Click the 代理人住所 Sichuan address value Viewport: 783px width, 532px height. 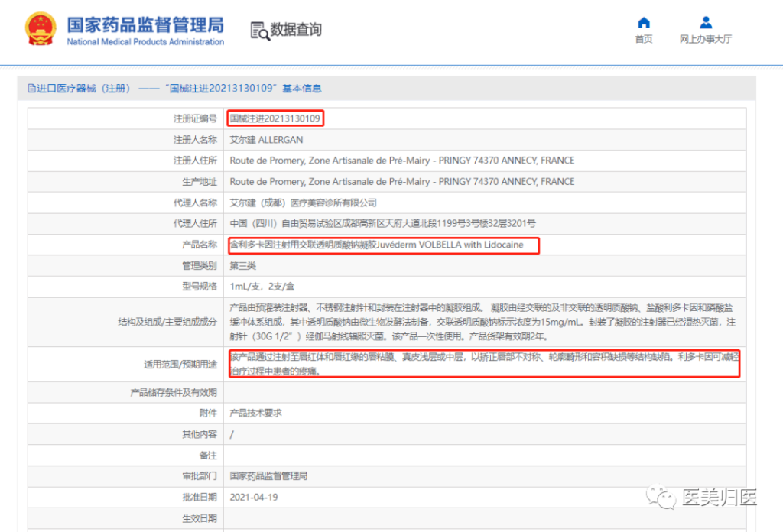tap(382, 224)
